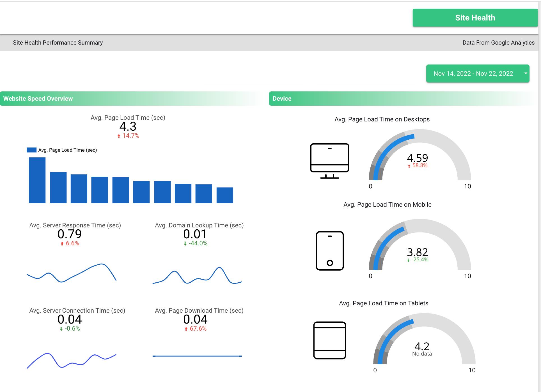Click the green Site Health button
The width and height of the screenshot is (541, 392).
(x=475, y=17)
